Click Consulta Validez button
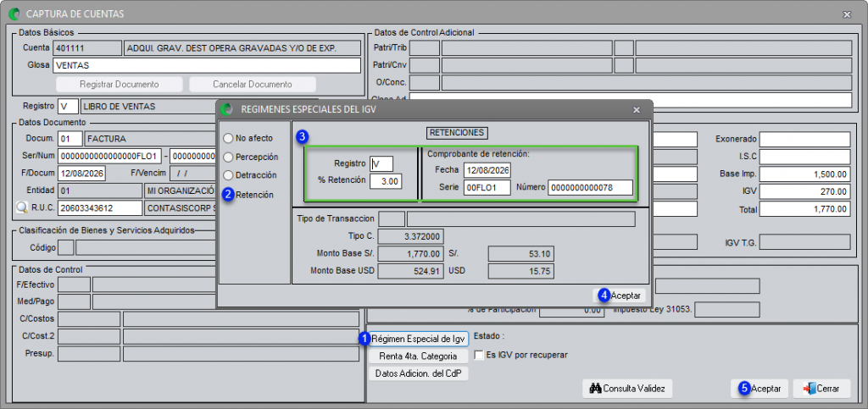Screen dimensions: 868x409 coord(628,389)
